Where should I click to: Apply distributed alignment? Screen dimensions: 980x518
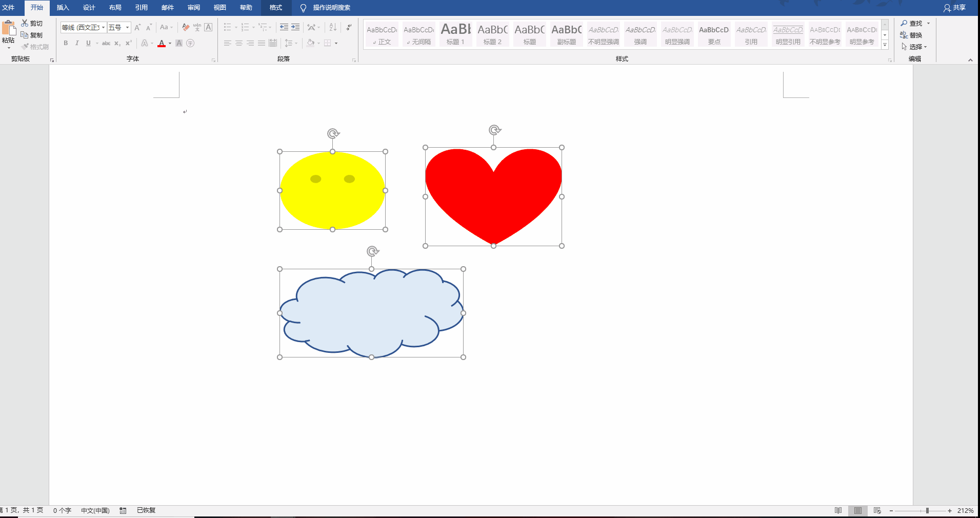[x=273, y=43]
